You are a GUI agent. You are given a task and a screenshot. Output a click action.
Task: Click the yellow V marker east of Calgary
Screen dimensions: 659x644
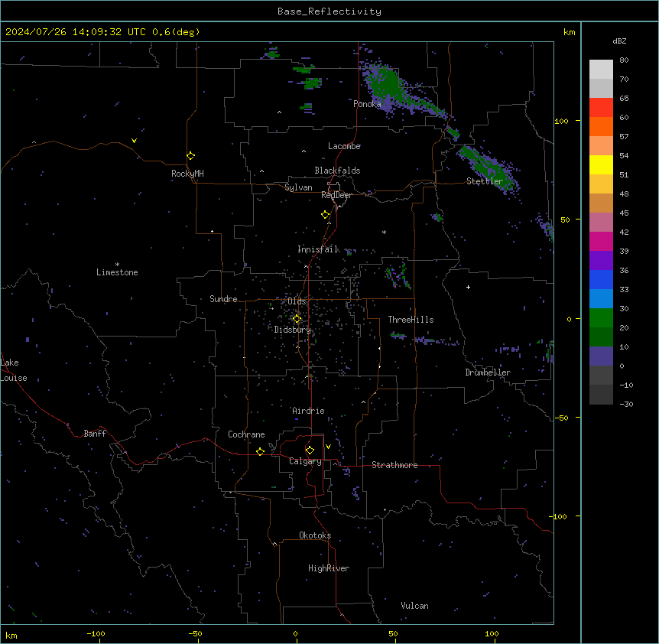(x=328, y=447)
